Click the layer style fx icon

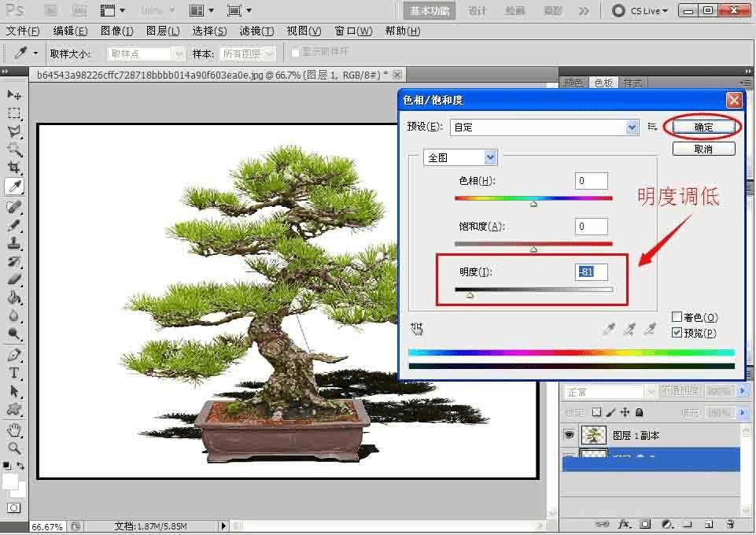[625, 524]
